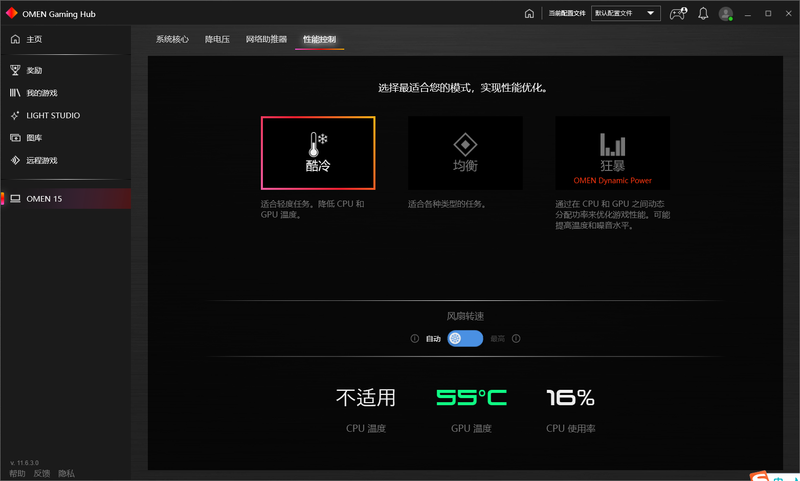The width and height of the screenshot is (800, 481).
Task: Open the 隐私 privacy link
Action: (x=66, y=474)
